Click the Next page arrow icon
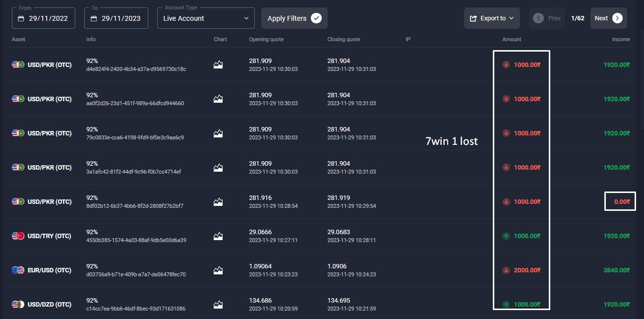Viewport: 644px width, 319px height. pyautogui.click(x=617, y=18)
